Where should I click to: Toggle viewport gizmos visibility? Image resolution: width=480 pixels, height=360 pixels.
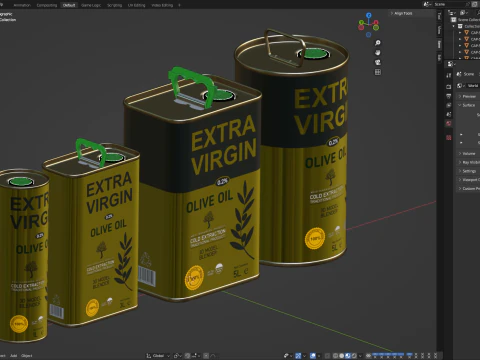[x=298, y=356]
